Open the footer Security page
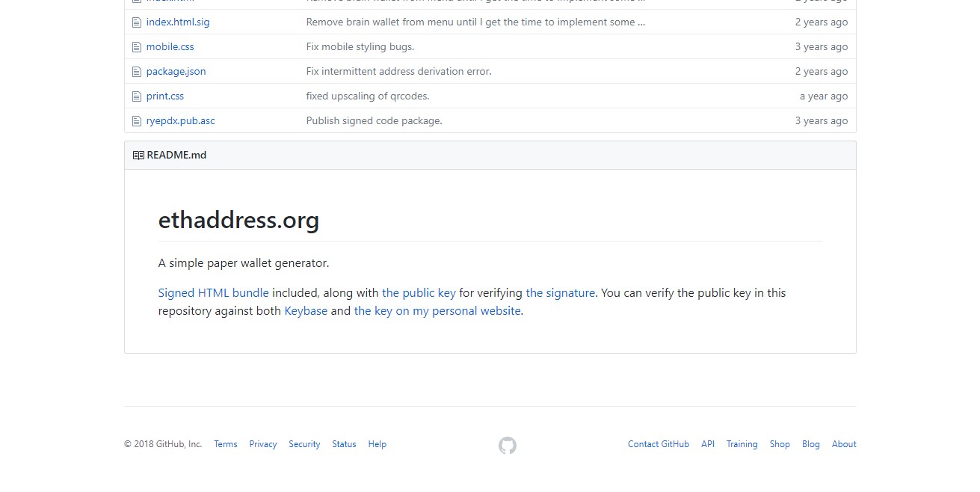The image size is (980, 492). [304, 444]
